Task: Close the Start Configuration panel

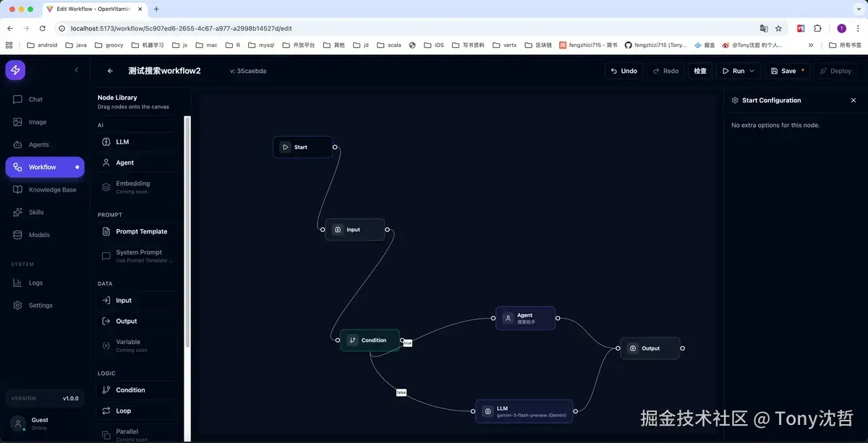Action: click(x=854, y=100)
